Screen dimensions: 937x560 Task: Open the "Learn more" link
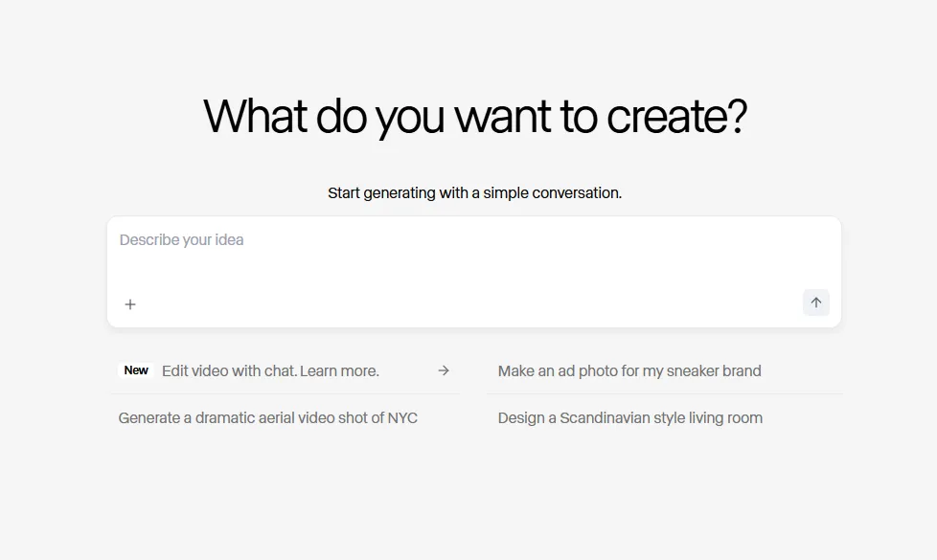tap(339, 370)
